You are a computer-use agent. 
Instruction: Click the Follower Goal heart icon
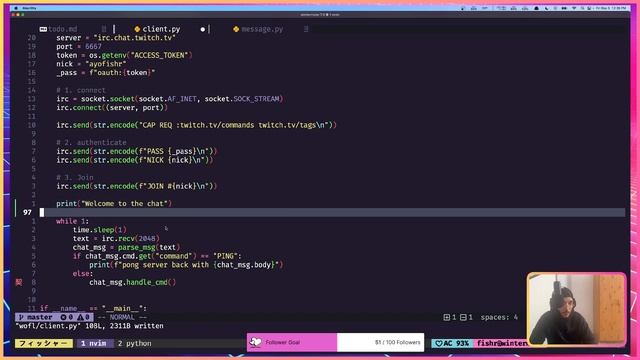(256, 342)
